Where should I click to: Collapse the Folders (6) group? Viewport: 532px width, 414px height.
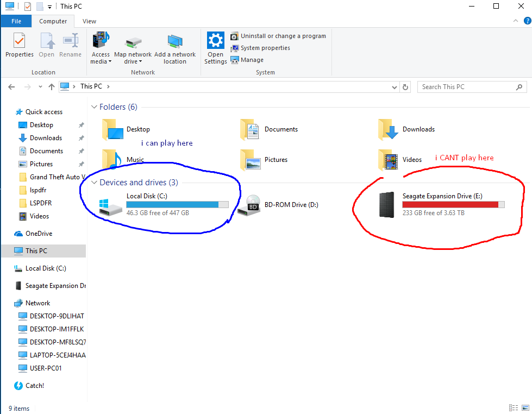click(x=94, y=107)
